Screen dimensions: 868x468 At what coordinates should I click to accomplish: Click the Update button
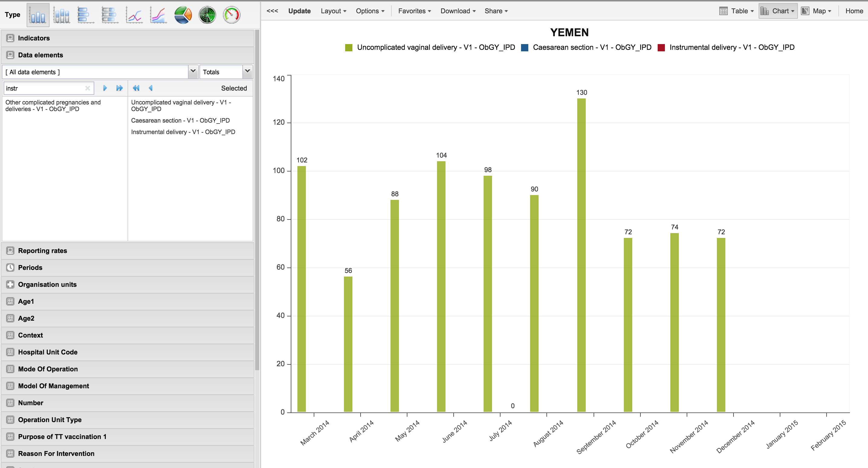tap(299, 11)
